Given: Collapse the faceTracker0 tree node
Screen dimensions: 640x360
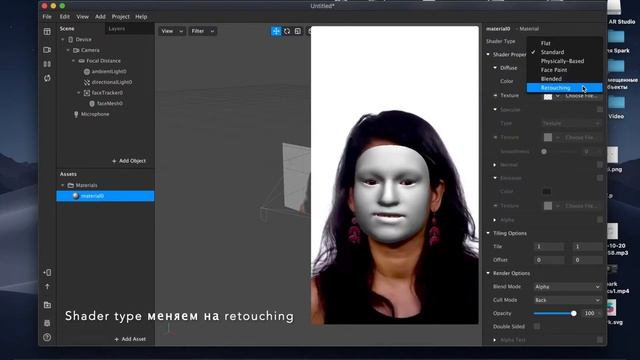Looking at the screenshot, I should [x=79, y=93].
